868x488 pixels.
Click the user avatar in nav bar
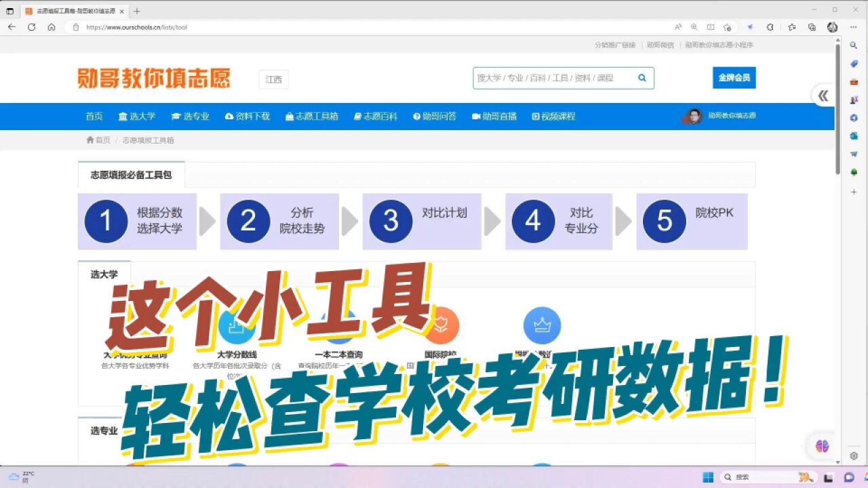pos(693,117)
